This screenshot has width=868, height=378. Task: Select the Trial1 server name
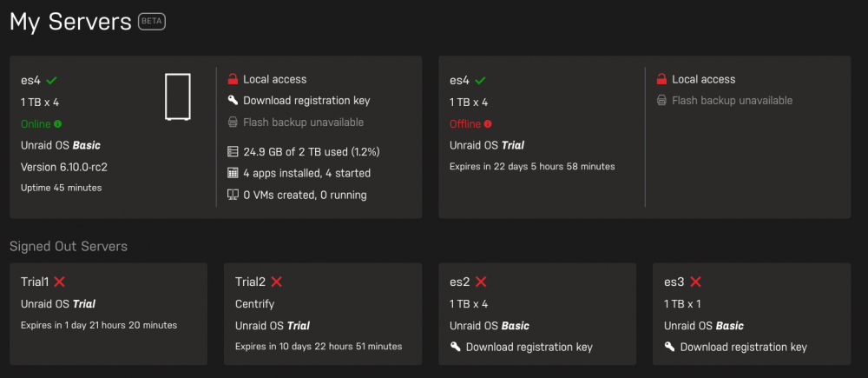coord(35,282)
